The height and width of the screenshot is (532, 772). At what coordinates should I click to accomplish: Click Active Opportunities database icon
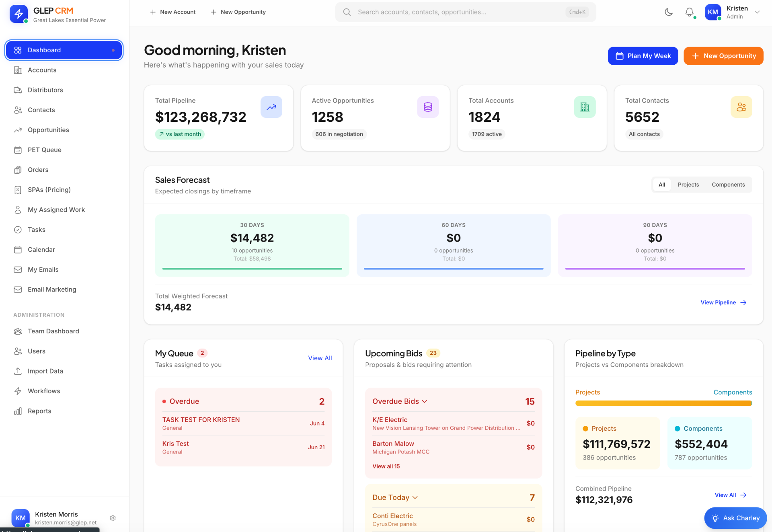click(x=428, y=107)
